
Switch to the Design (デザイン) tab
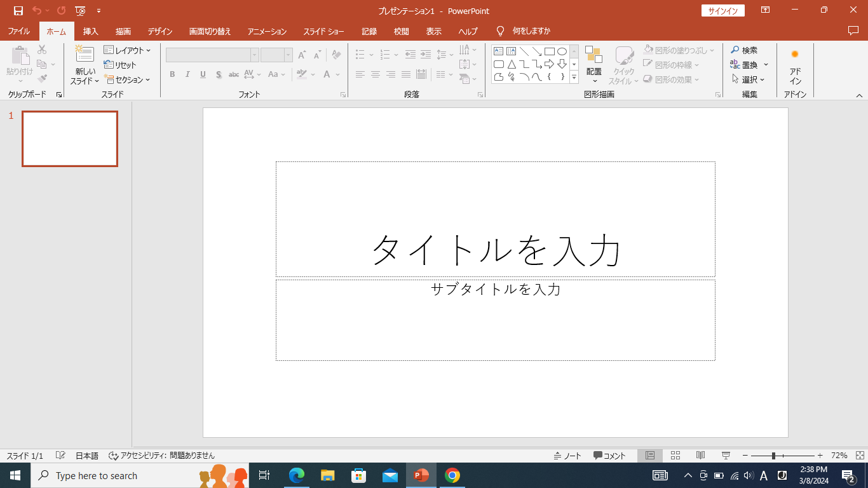click(x=160, y=31)
